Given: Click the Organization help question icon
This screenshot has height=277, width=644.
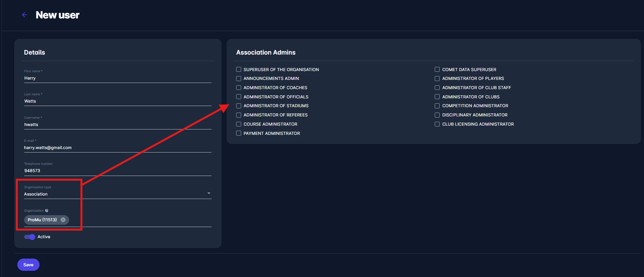Looking at the screenshot, I should (46, 211).
